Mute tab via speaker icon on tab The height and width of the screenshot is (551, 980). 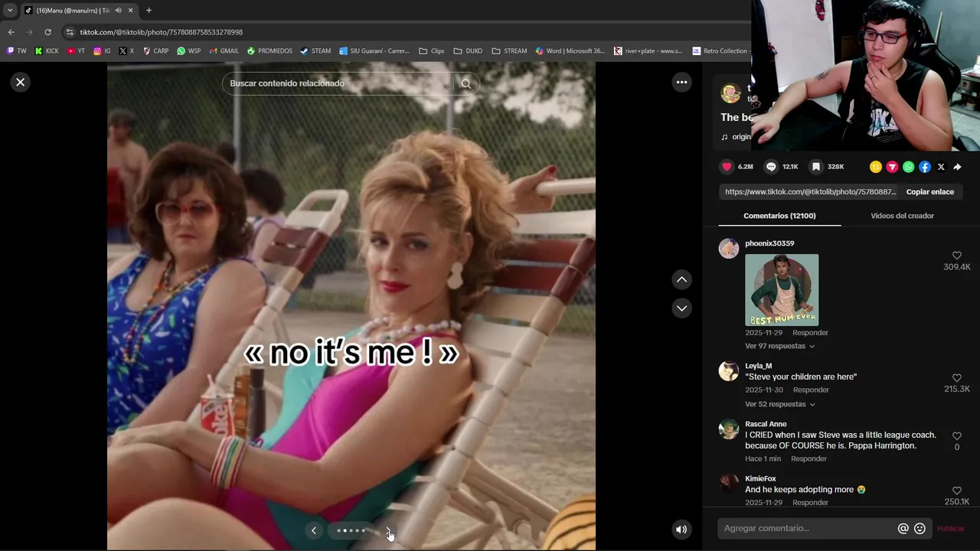click(119, 11)
